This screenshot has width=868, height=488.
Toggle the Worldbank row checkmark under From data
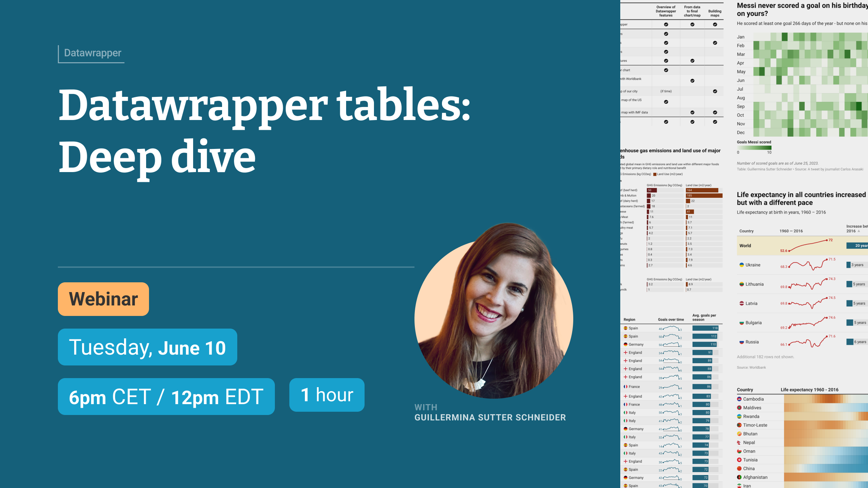tap(692, 81)
